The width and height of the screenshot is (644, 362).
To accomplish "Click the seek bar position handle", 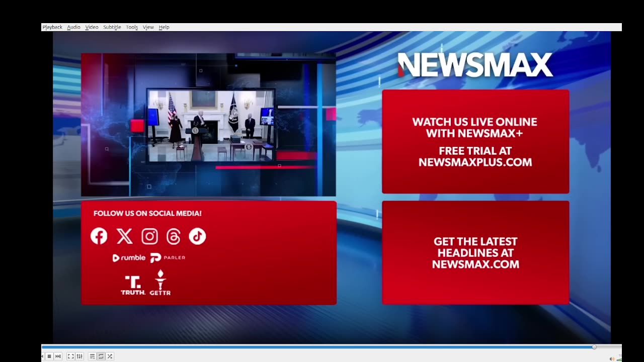I will (594, 347).
